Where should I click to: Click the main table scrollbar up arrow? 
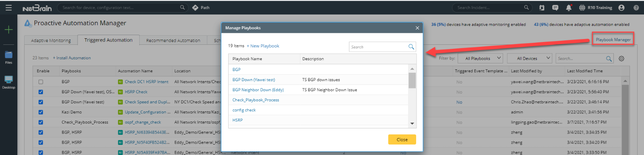click(x=625, y=81)
